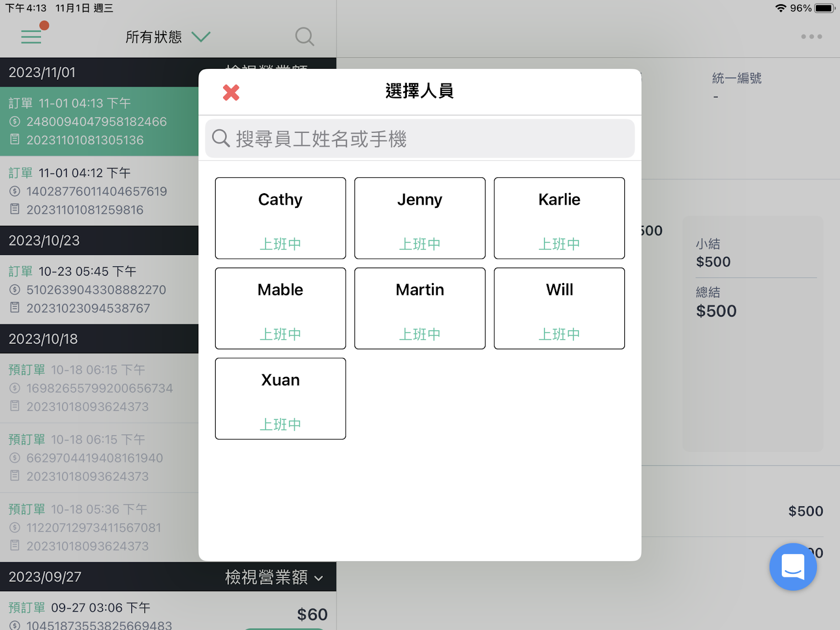Click the 總結 $500 total

pos(716,303)
